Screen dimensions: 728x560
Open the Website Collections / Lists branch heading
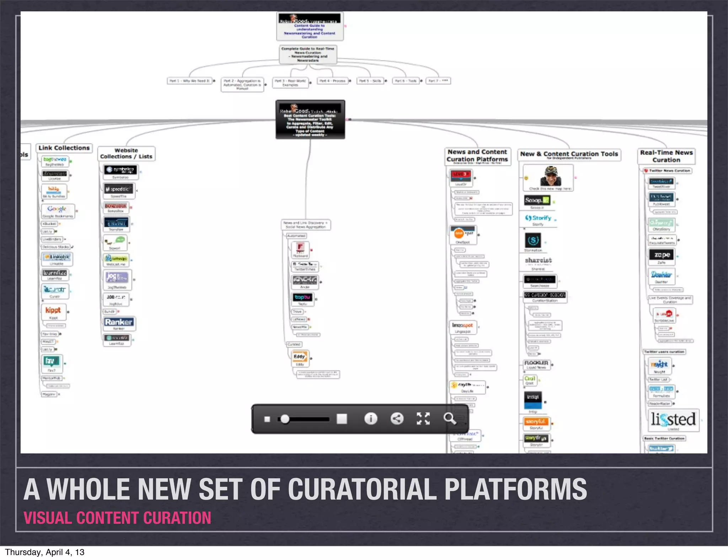tap(126, 154)
